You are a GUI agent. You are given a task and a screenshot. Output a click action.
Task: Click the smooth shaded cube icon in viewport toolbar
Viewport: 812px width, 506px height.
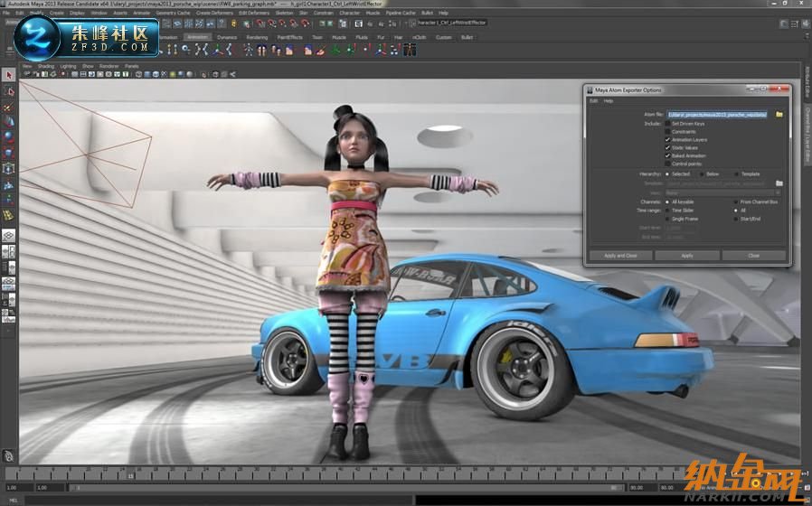pos(147,74)
